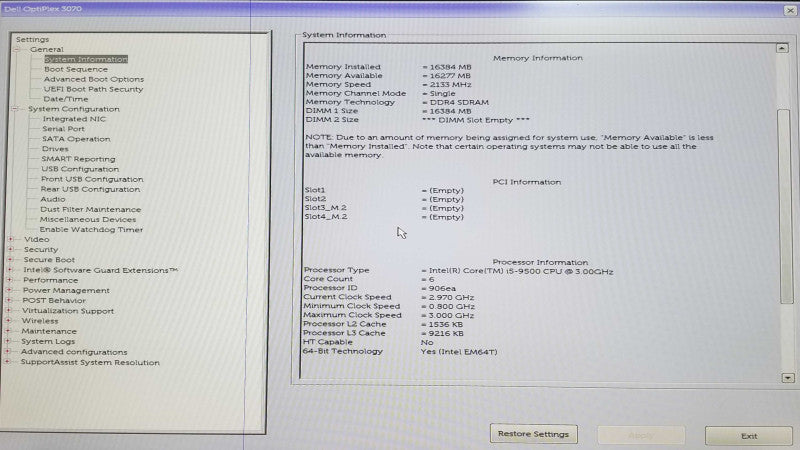Click the scroll down arrow

point(788,378)
